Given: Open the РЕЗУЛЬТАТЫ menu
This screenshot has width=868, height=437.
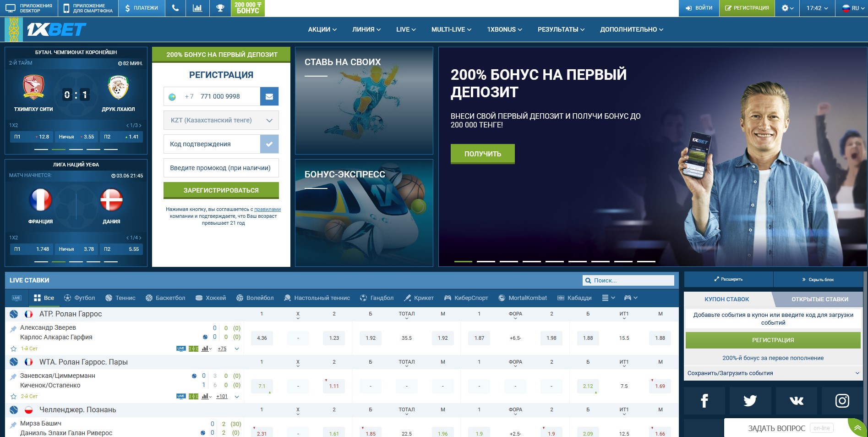Looking at the screenshot, I should click(561, 29).
